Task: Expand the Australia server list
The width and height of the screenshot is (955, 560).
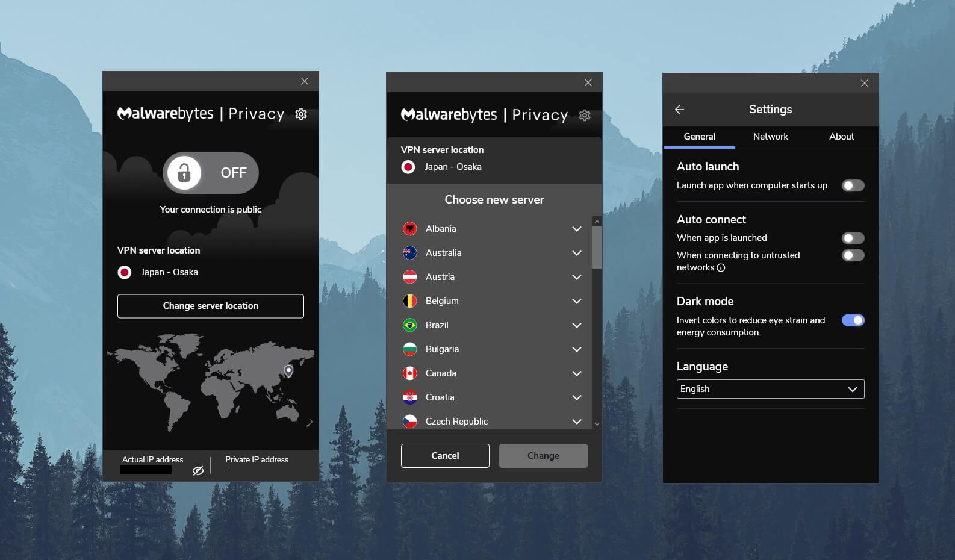Action: coord(576,253)
